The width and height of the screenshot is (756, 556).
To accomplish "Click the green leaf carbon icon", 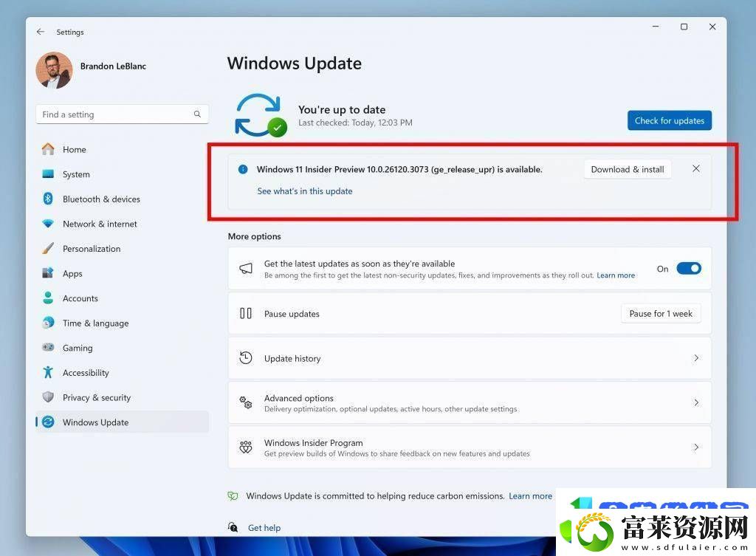I will 233,495.
